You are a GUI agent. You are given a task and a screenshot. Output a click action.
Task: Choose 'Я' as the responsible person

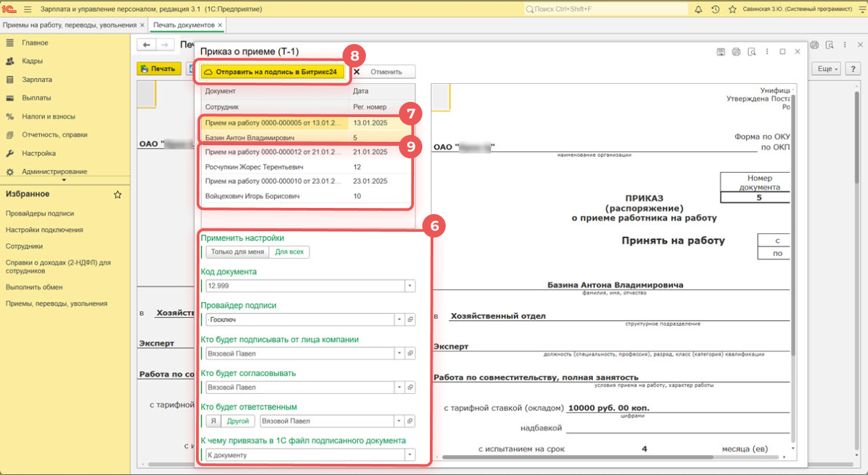tap(213, 421)
